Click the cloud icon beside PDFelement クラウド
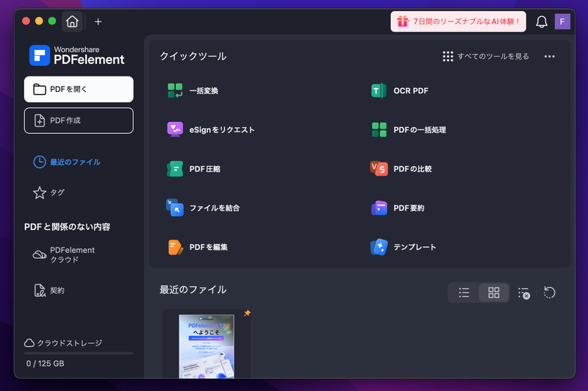 tap(40, 255)
